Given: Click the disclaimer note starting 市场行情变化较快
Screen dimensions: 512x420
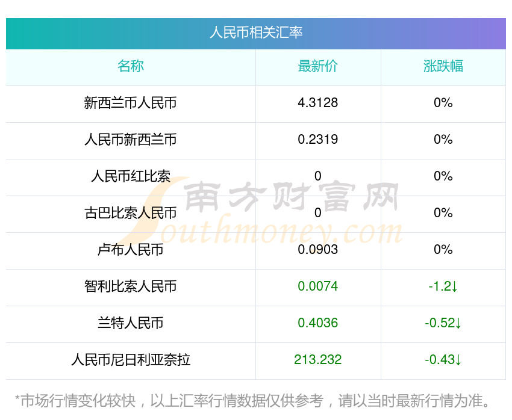Looking at the screenshot, I should click(x=252, y=401).
